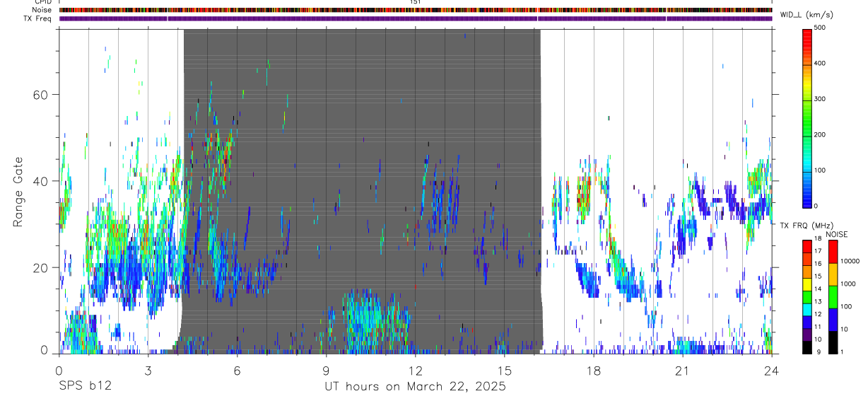
Task: Select the TX Freq row label
Action: coord(37,18)
